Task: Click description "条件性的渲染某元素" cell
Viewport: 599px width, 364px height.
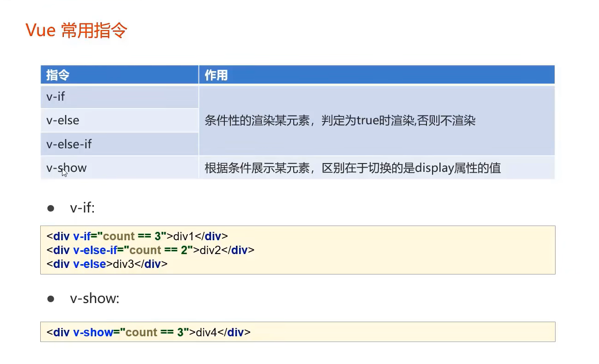Action: click(x=377, y=121)
